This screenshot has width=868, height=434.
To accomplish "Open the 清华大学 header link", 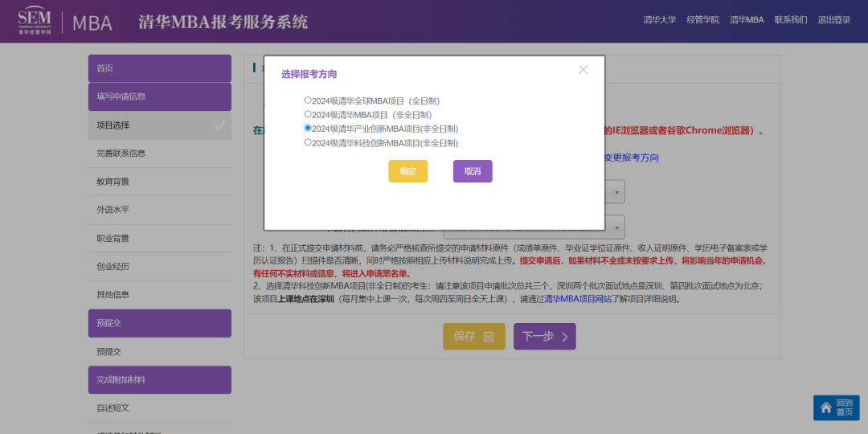I will (659, 20).
